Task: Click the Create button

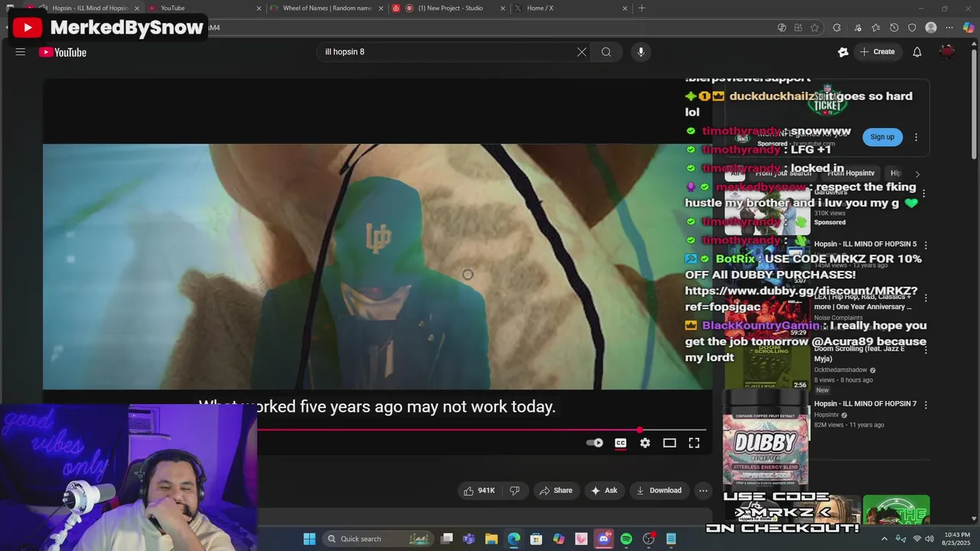Action: click(877, 52)
